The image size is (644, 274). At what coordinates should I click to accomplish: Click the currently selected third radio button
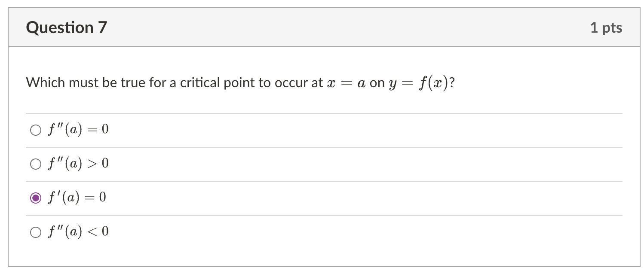(36, 197)
